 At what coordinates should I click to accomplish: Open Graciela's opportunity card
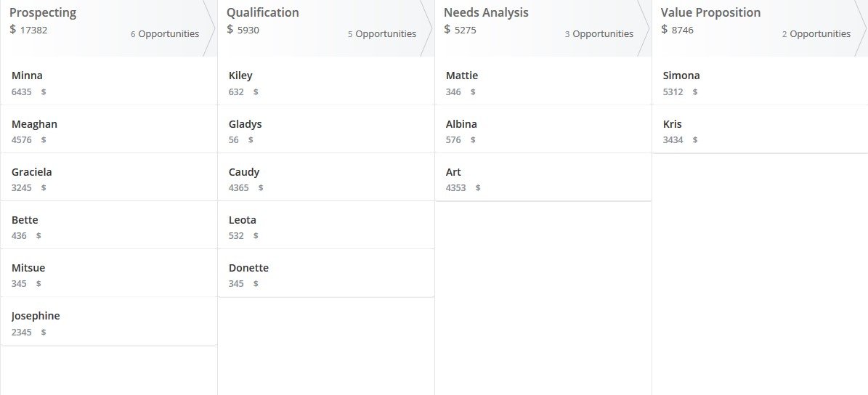coord(109,179)
